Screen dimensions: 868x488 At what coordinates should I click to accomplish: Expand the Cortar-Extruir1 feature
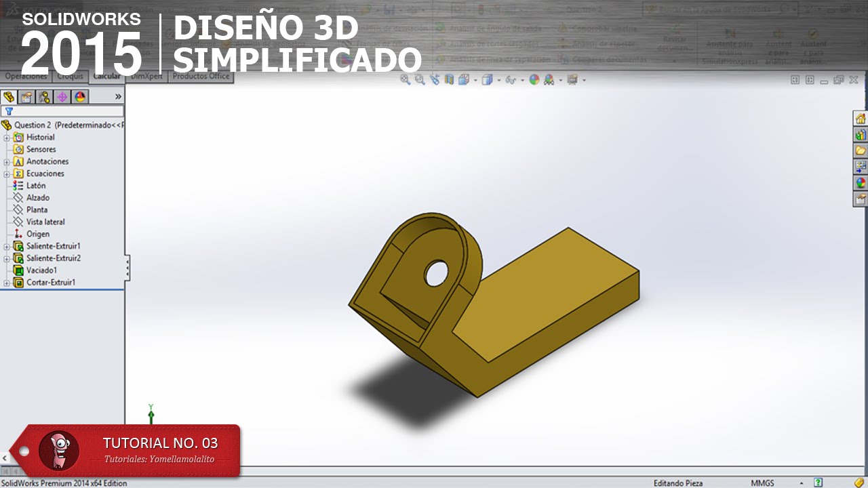click(x=7, y=283)
